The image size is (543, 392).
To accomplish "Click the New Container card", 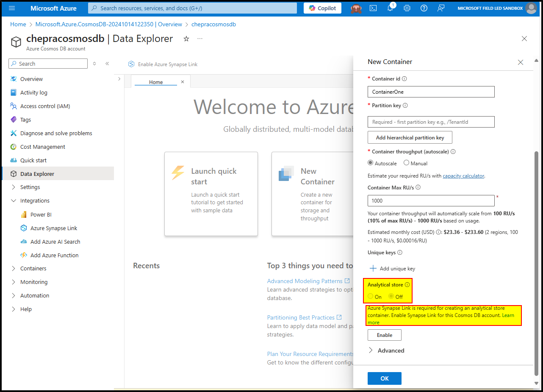I will coord(313,194).
